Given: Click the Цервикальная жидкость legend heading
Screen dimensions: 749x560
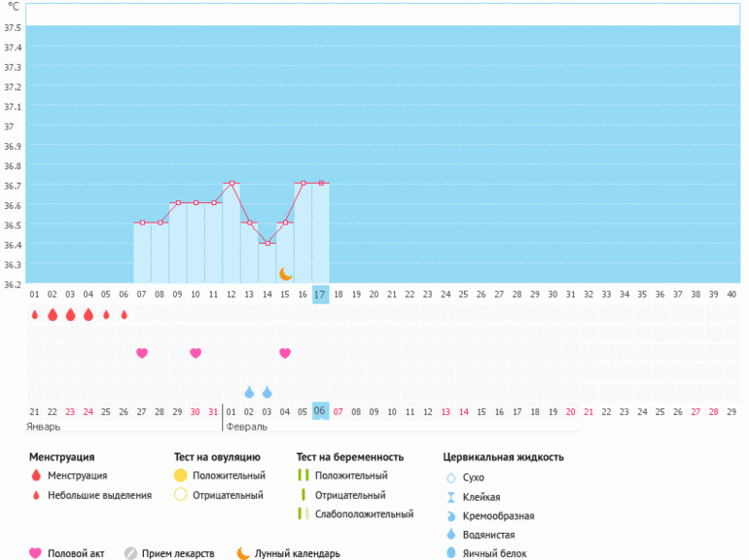Looking at the screenshot, I should pos(502,456).
